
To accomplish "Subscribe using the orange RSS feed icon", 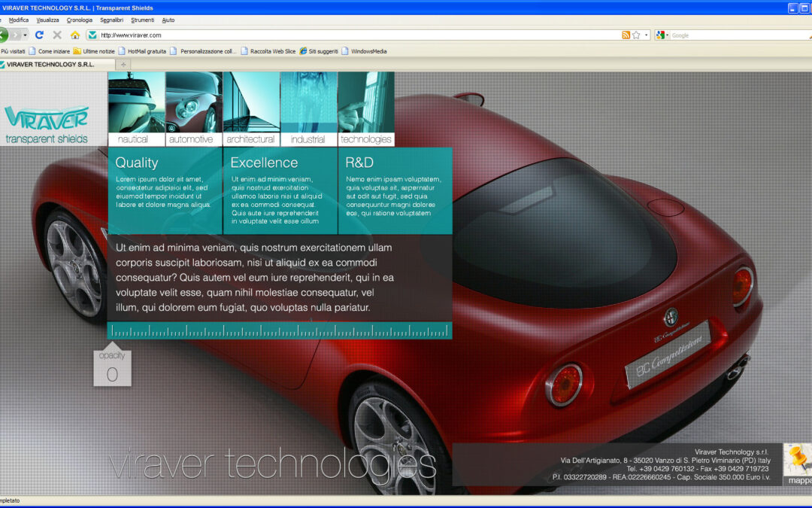I will (626, 35).
